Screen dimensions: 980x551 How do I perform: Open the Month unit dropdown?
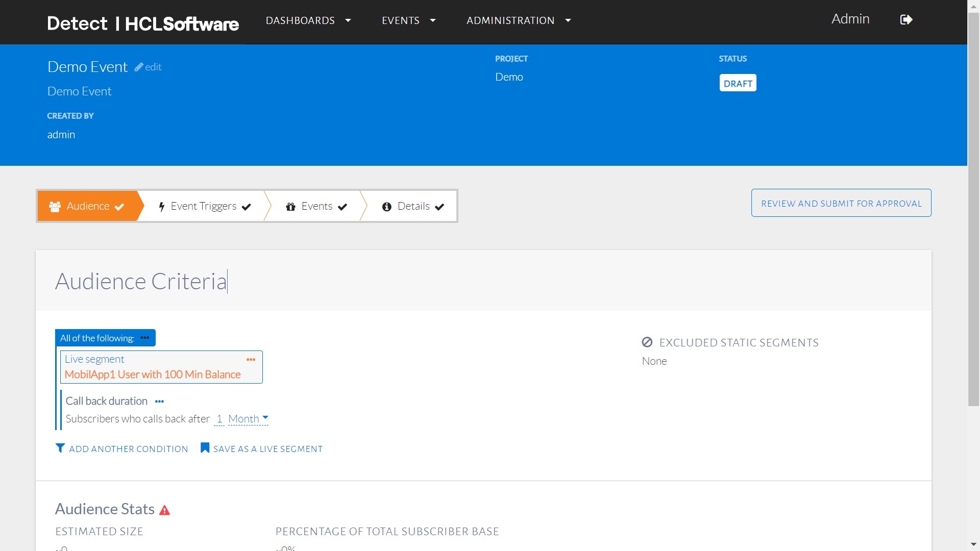tap(248, 419)
